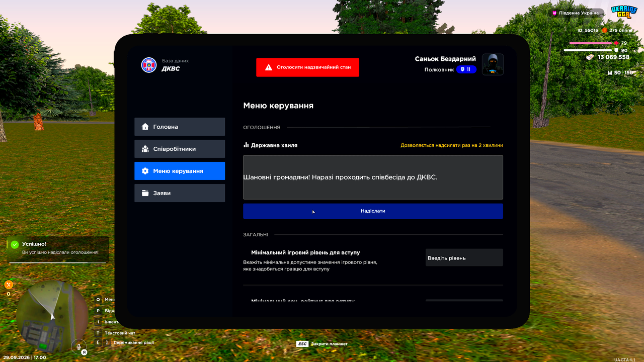The height and width of the screenshot is (362, 644).
Task: Click the player avatar thumbnail
Action: [493, 64]
